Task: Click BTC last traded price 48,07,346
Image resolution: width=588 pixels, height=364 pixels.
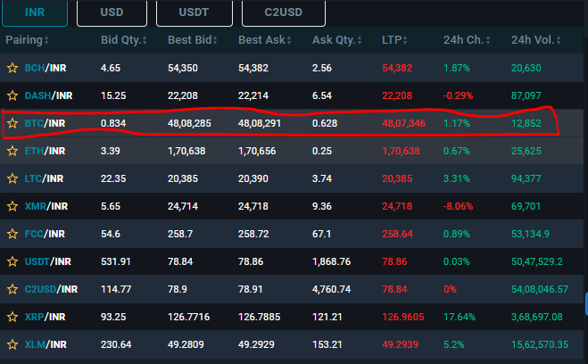Action: 404,123
